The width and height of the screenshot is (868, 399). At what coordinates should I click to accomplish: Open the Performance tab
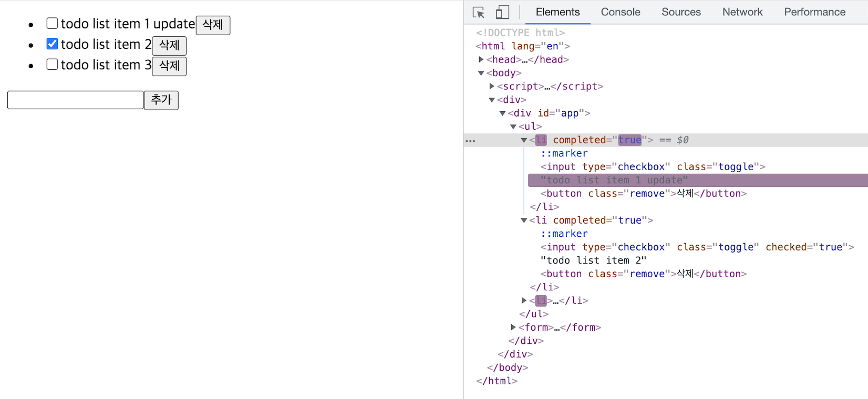pos(814,12)
